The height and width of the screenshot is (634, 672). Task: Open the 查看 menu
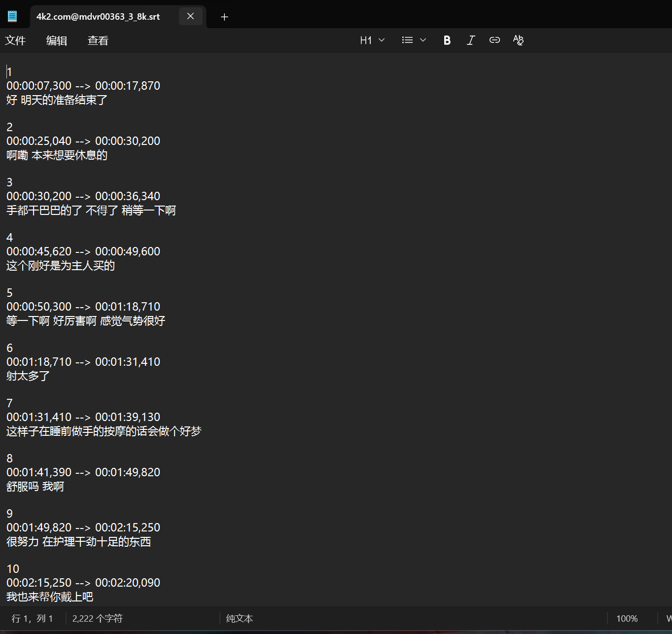click(x=98, y=40)
